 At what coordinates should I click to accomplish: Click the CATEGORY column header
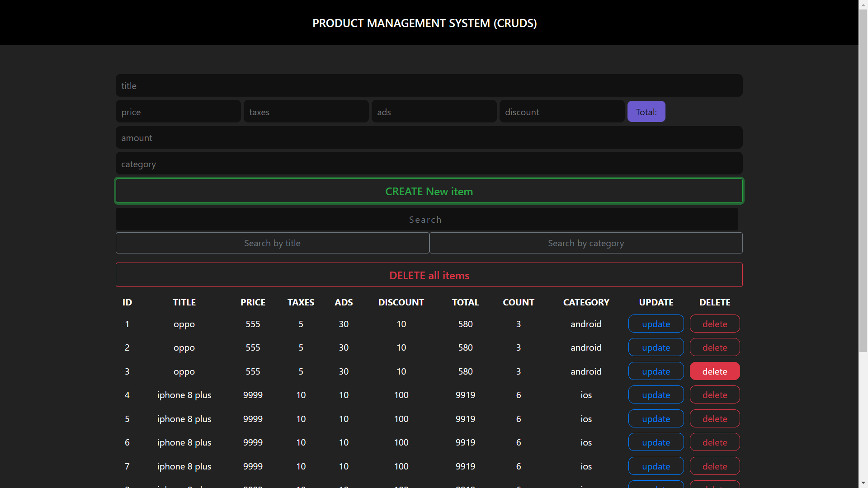coord(586,302)
